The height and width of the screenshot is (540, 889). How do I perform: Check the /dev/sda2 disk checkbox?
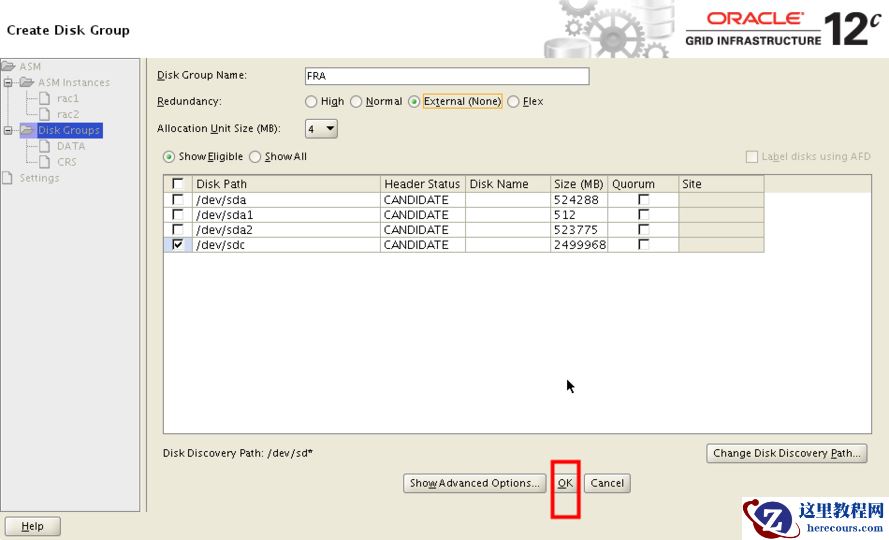pyautogui.click(x=177, y=229)
